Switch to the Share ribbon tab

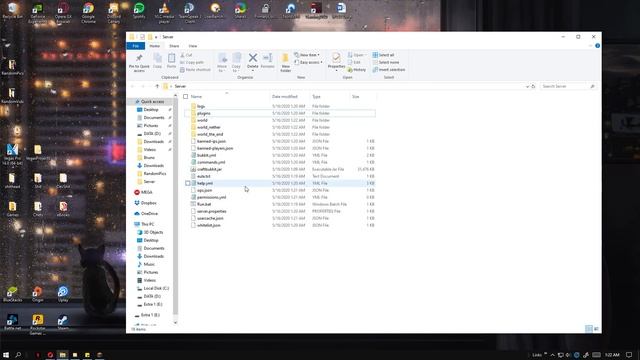[174, 46]
